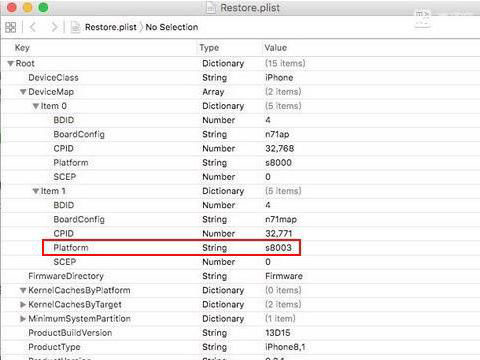480x360 pixels.
Task: Collapse the DeviceMap array
Action: point(23,92)
